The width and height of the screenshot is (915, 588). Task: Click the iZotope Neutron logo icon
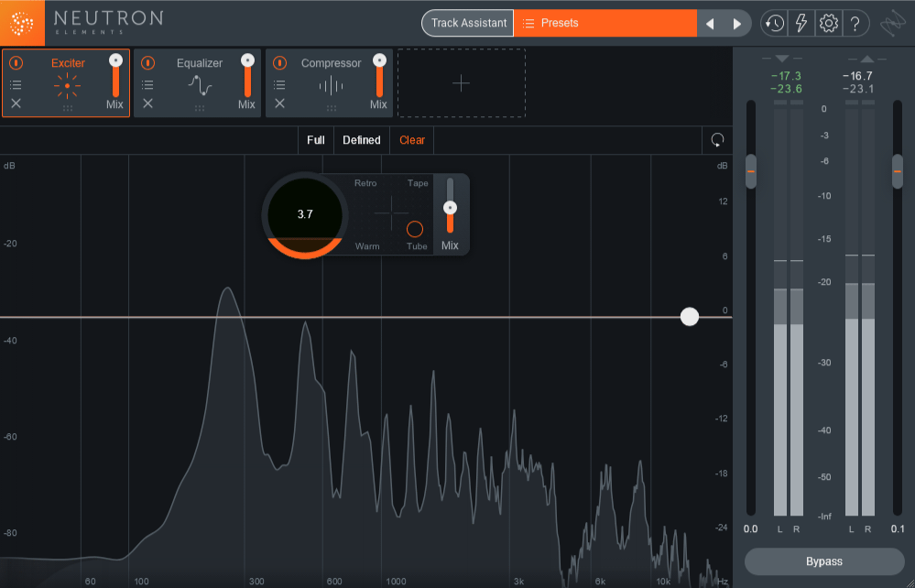[22, 23]
